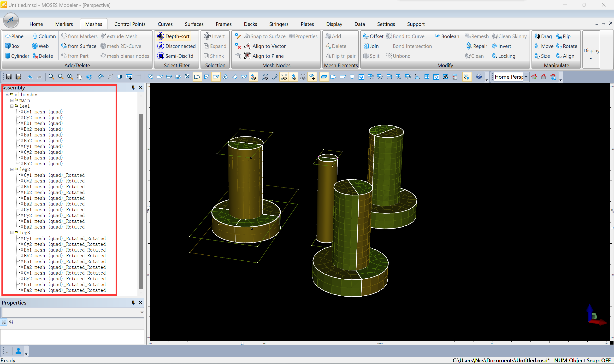Open the Properties panel object dropdown
The width and height of the screenshot is (614, 364).
[142, 312]
